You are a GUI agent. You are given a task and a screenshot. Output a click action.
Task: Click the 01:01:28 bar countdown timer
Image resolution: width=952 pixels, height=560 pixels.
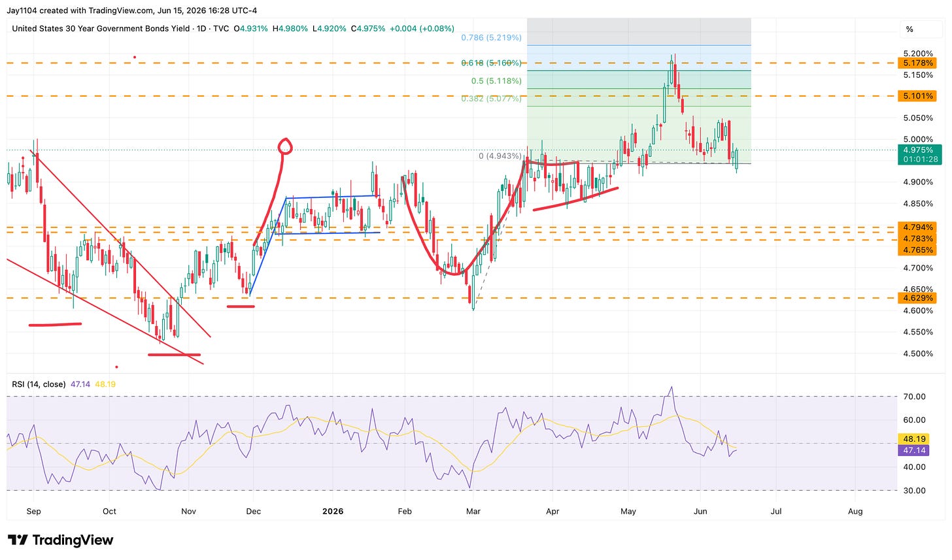919,159
